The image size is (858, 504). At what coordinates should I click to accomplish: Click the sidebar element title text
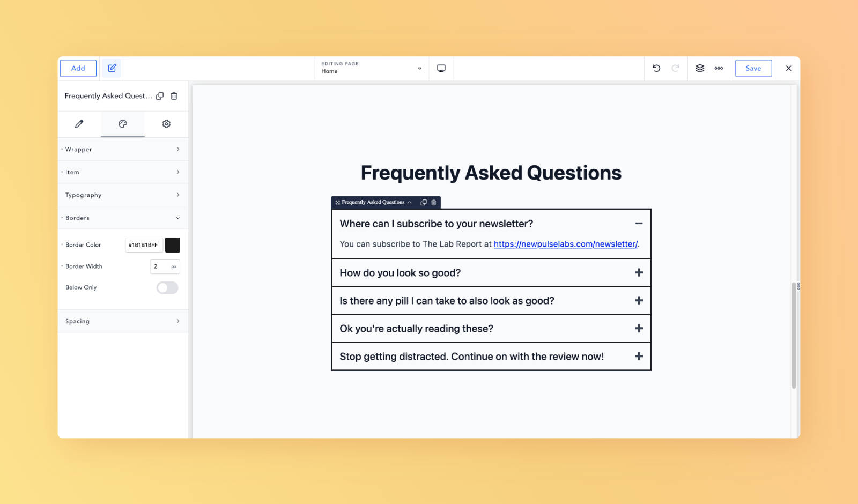click(x=108, y=96)
